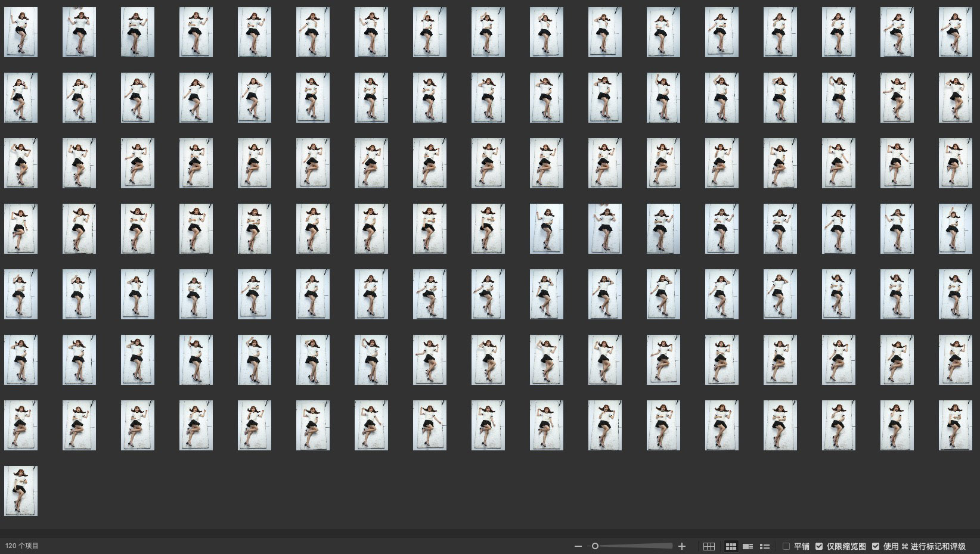
Task: Uncheck the 仅限缩览图 checkbox
Action: 819,546
